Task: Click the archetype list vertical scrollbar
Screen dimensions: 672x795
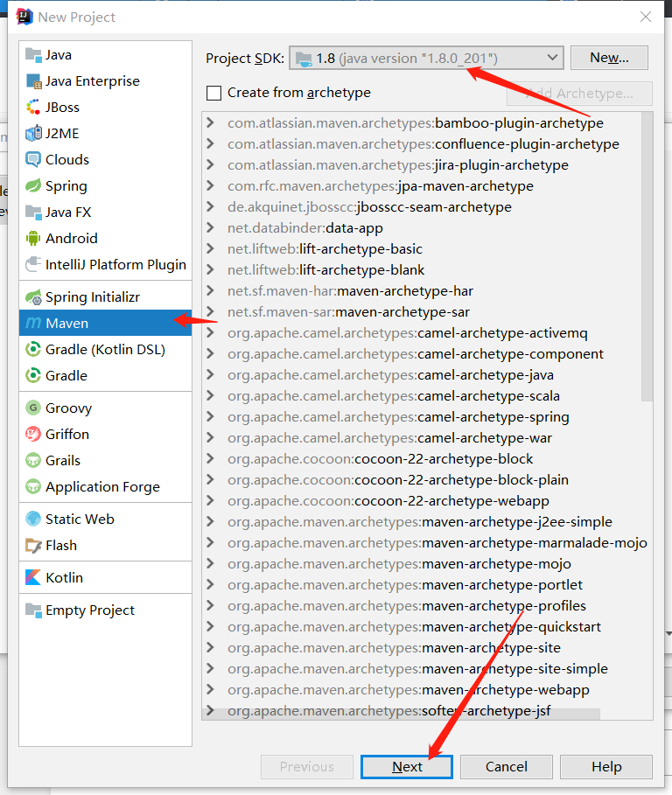Action: pos(647,256)
